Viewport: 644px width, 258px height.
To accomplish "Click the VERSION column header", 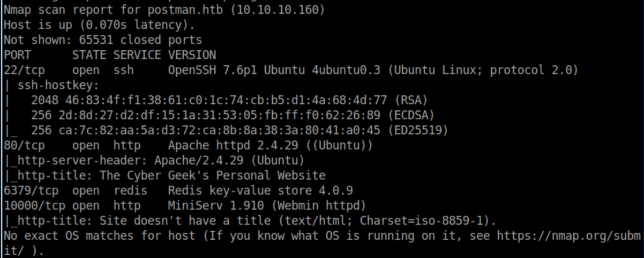I will 192,55.
